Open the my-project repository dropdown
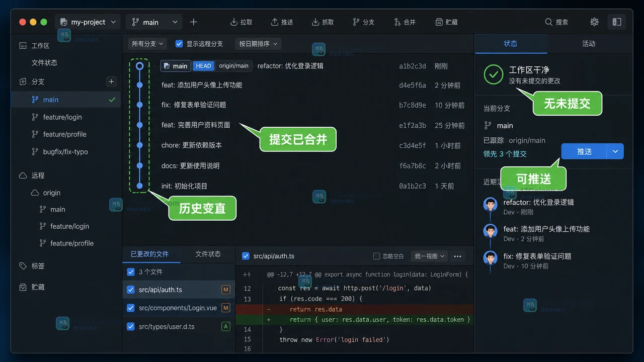 click(88, 22)
